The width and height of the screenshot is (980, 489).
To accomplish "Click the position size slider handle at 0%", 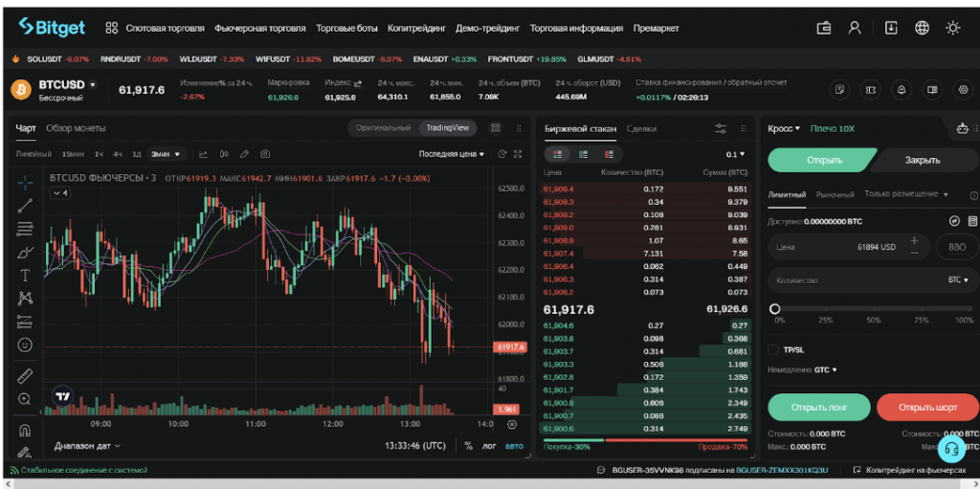I will point(775,309).
